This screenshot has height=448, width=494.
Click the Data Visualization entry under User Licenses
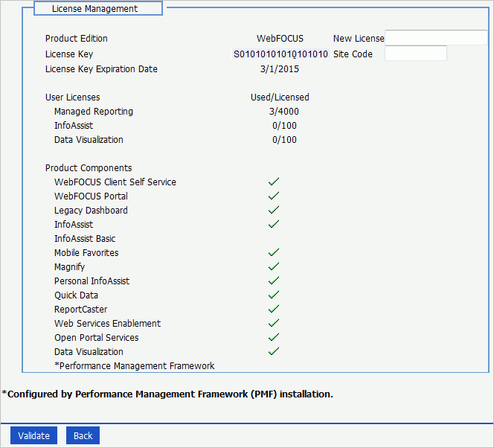click(89, 140)
